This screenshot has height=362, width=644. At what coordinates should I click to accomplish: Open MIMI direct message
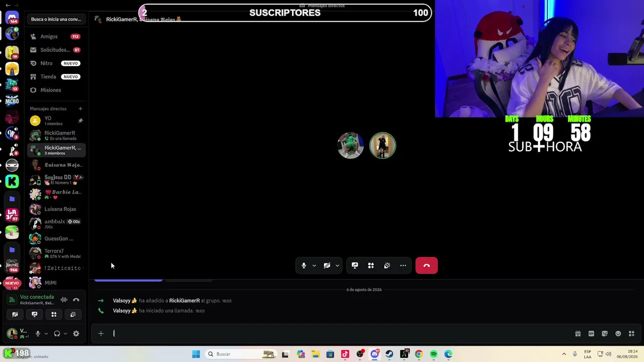(56, 283)
